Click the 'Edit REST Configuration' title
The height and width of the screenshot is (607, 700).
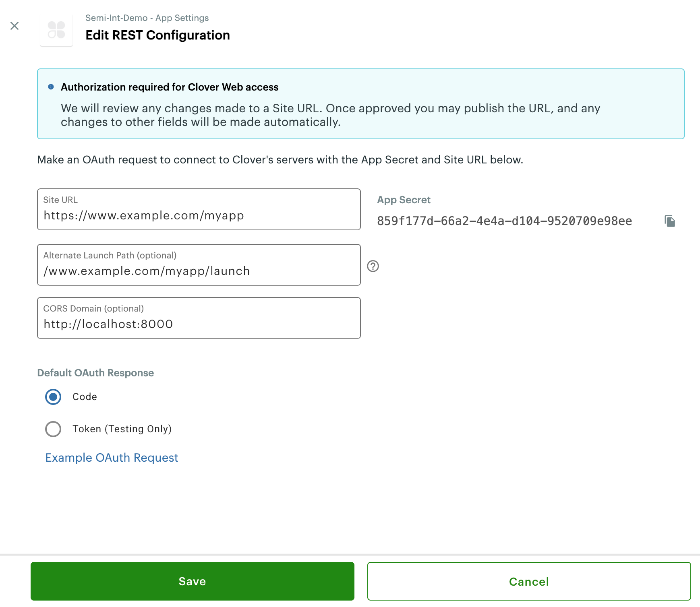(x=157, y=35)
